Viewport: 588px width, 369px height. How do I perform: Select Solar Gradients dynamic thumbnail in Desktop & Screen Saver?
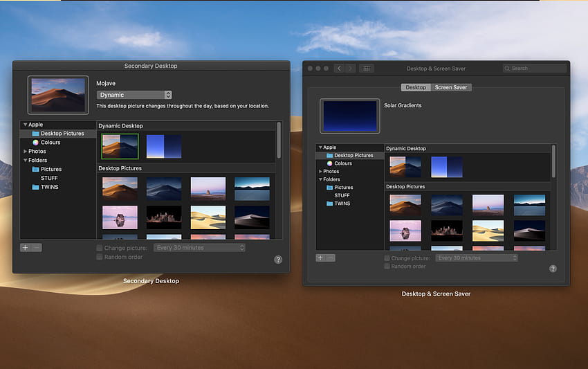pos(447,167)
